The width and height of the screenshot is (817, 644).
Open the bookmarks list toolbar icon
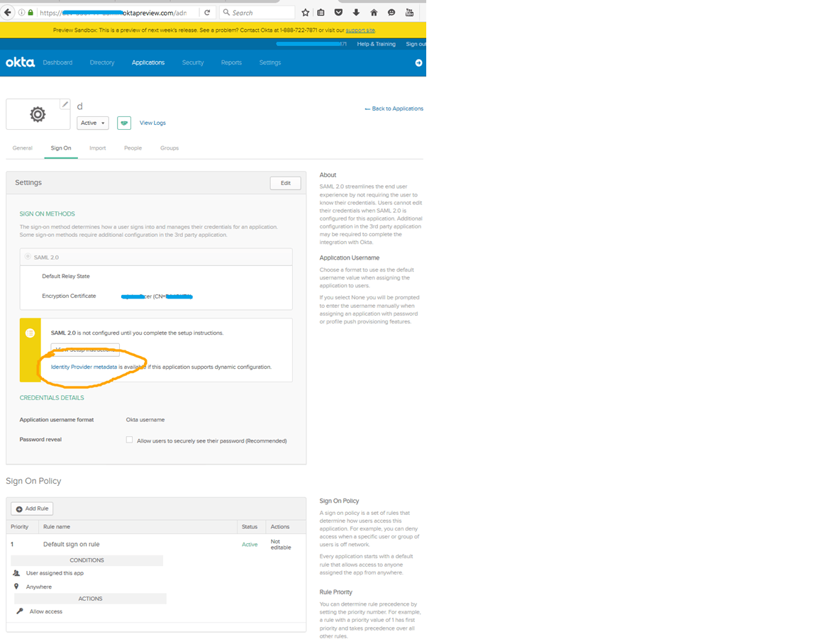click(x=321, y=13)
